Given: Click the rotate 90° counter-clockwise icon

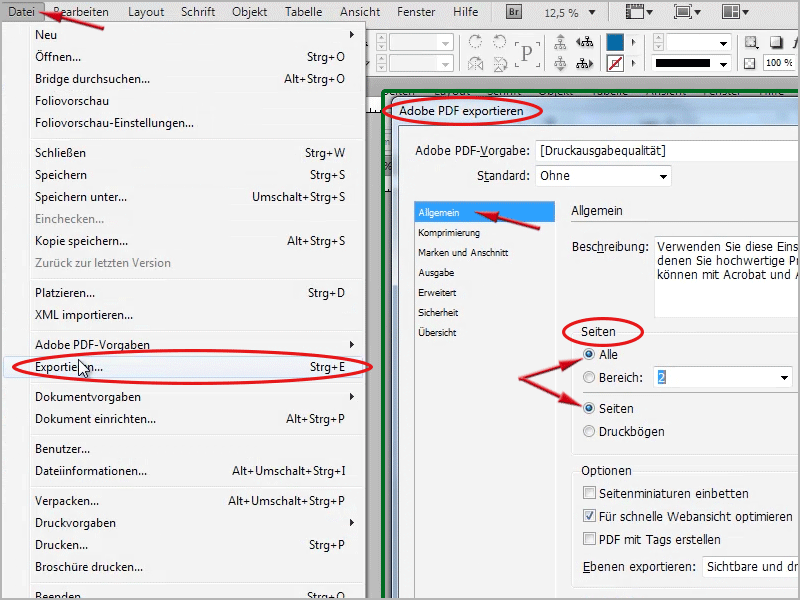Looking at the screenshot, I should tap(499, 42).
